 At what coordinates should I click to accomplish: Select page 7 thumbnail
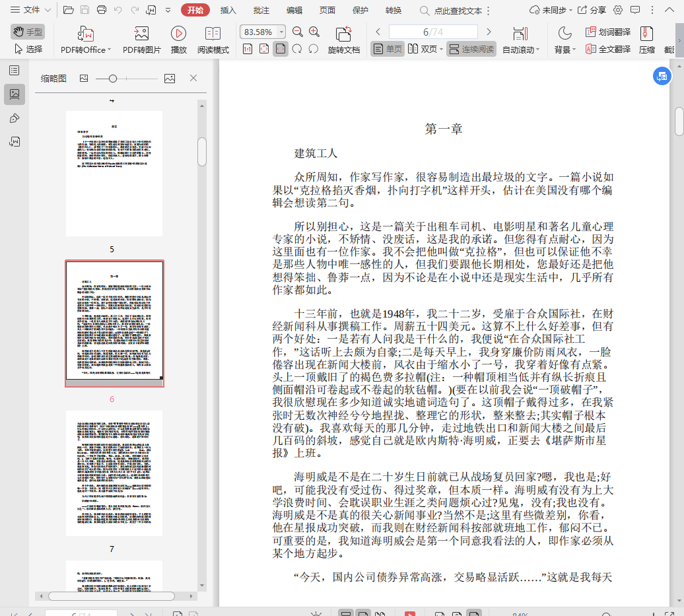(x=114, y=473)
